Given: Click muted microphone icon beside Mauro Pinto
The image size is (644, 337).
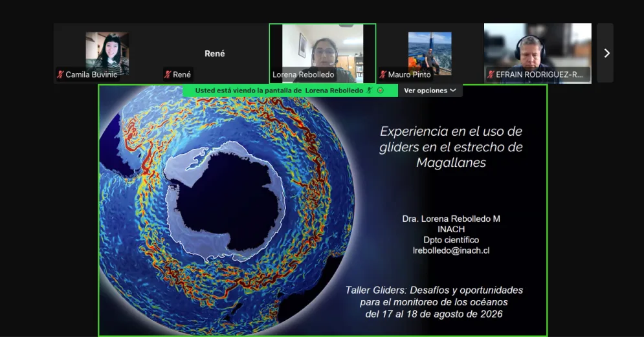Looking at the screenshot, I should (383, 74).
